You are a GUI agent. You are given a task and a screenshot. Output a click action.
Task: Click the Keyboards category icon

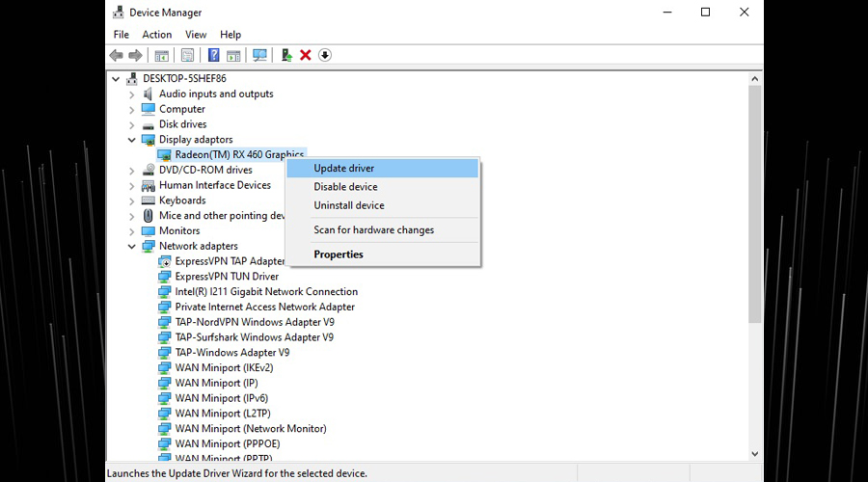point(148,201)
